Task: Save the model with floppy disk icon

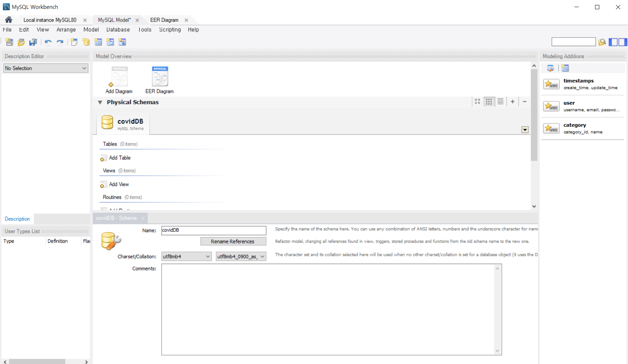Action: pos(33,42)
